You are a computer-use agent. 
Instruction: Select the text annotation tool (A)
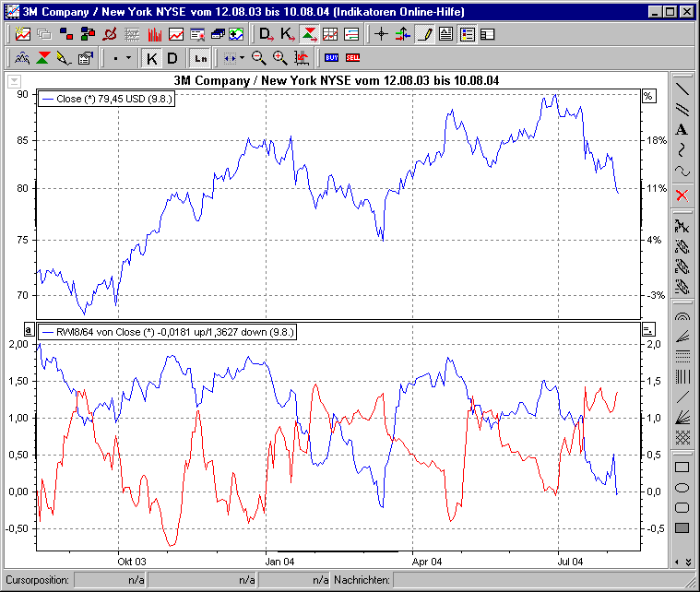[682, 130]
